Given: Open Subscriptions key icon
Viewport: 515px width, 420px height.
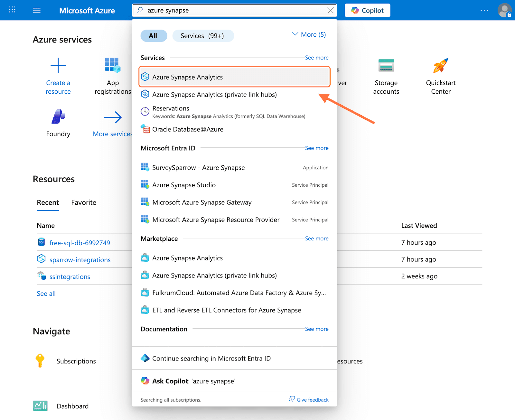Looking at the screenshot, I should coord(40,361).
